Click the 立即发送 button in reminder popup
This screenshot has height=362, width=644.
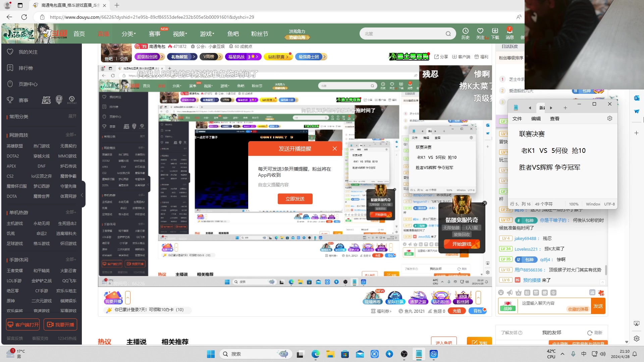(x=295, y=198)
